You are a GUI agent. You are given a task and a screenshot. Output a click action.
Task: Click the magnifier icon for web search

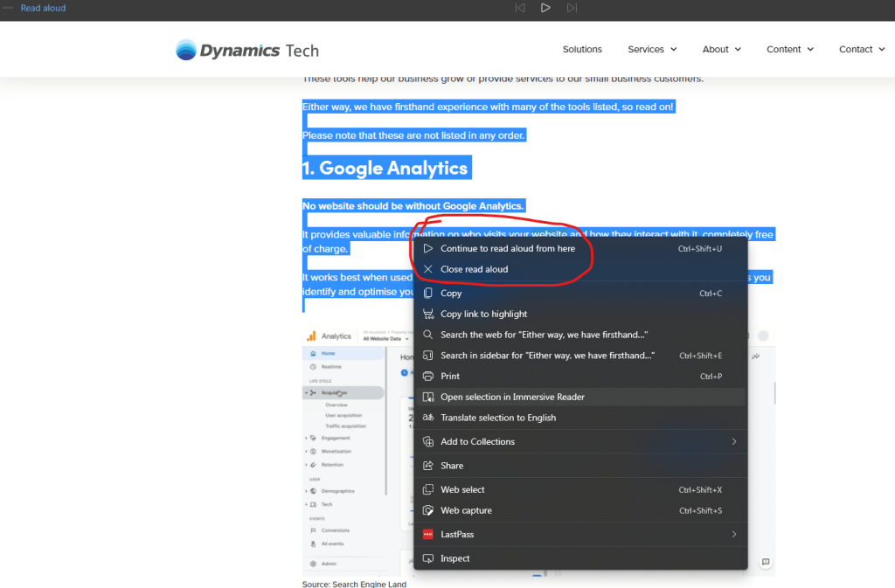tap(428, 335)
